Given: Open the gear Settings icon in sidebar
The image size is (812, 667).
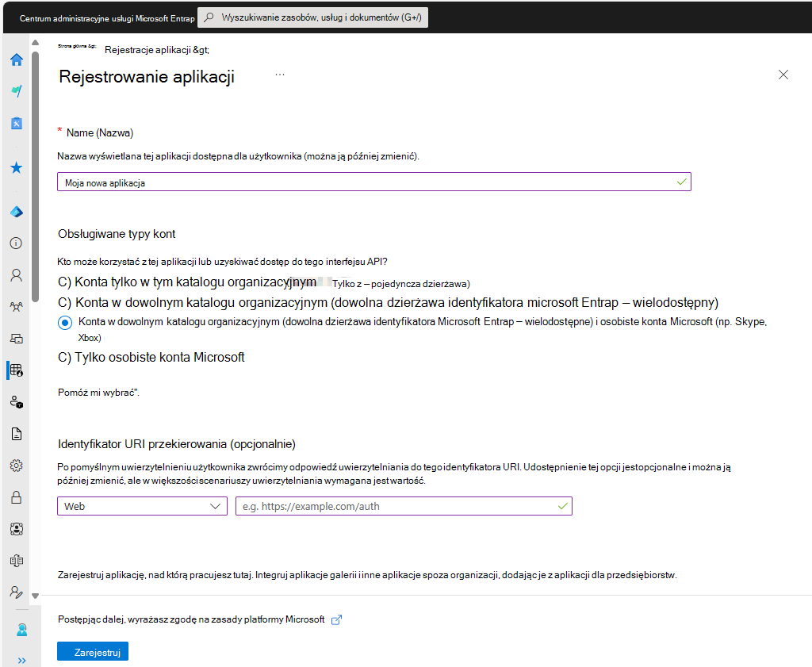Looking at the screenshot, I should (x=16, y=466).
